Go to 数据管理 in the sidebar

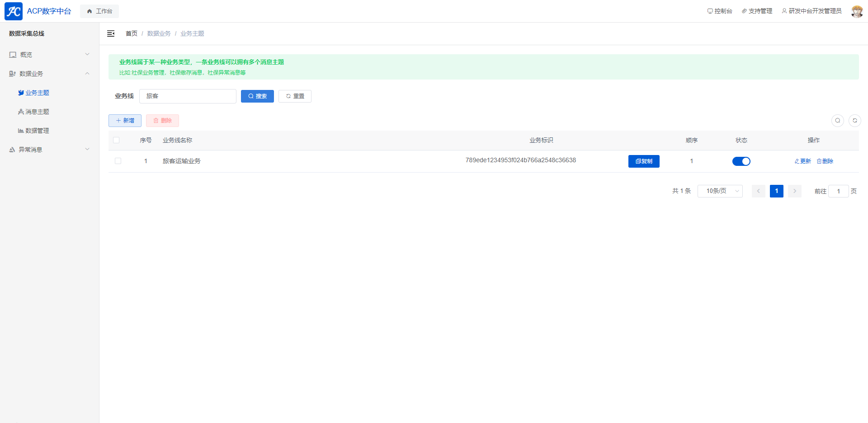(37, 131)
